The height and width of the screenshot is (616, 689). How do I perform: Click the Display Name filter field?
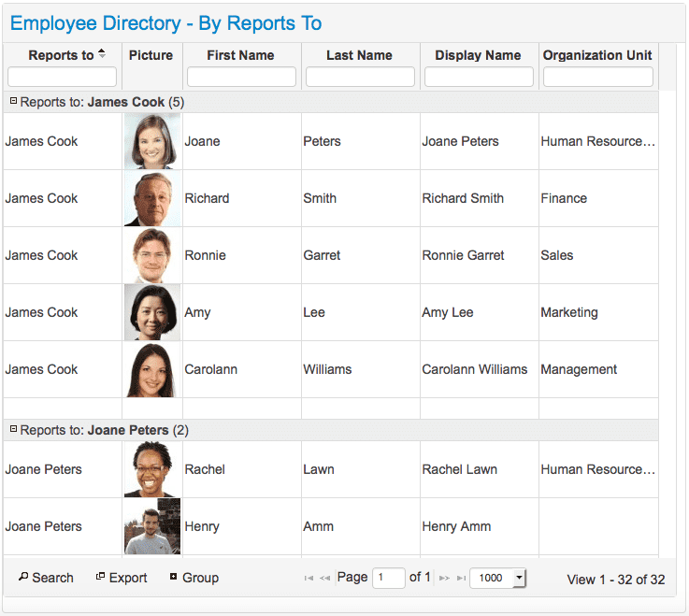tap(479, 77)
